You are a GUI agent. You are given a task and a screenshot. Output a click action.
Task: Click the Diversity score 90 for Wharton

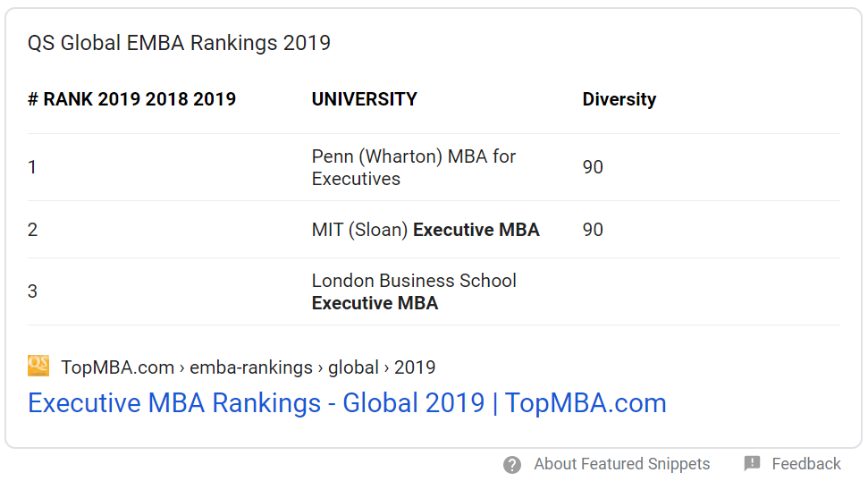click(593, 167)
